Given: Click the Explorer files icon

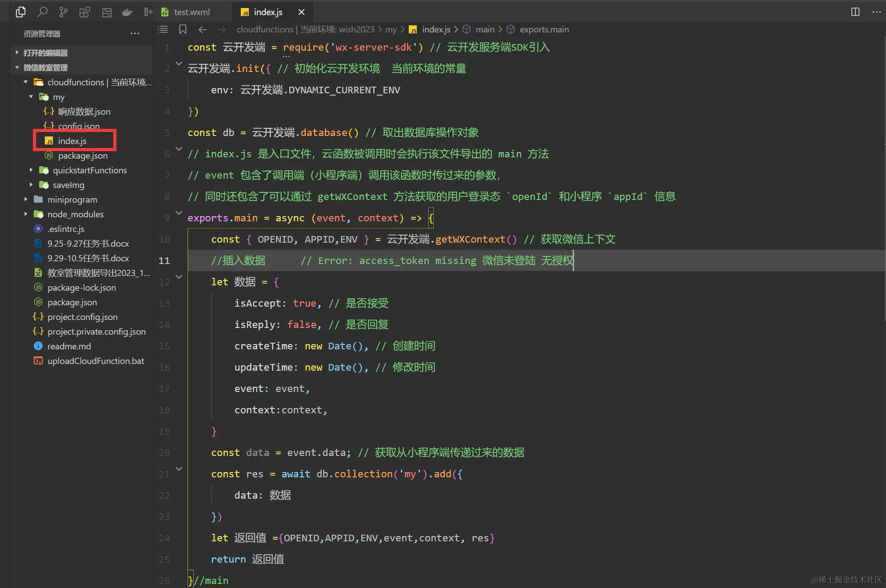Looking at the screenshot, I should tap(21, 12).
